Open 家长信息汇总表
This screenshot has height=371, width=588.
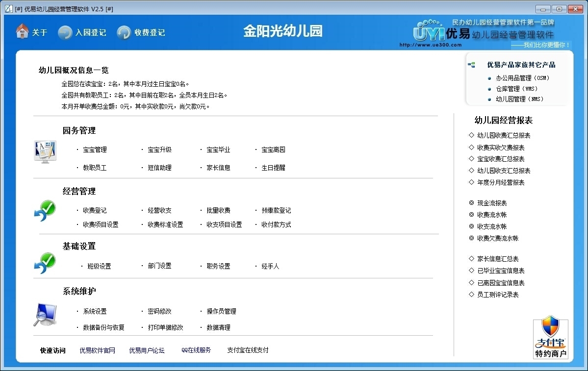(498, 259)
